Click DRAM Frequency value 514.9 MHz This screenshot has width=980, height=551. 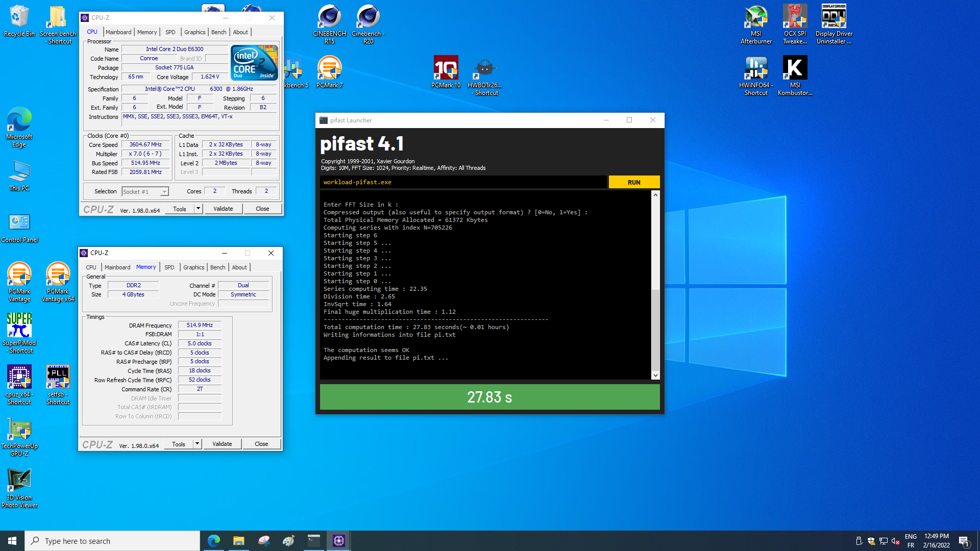[x=200, y=325]
